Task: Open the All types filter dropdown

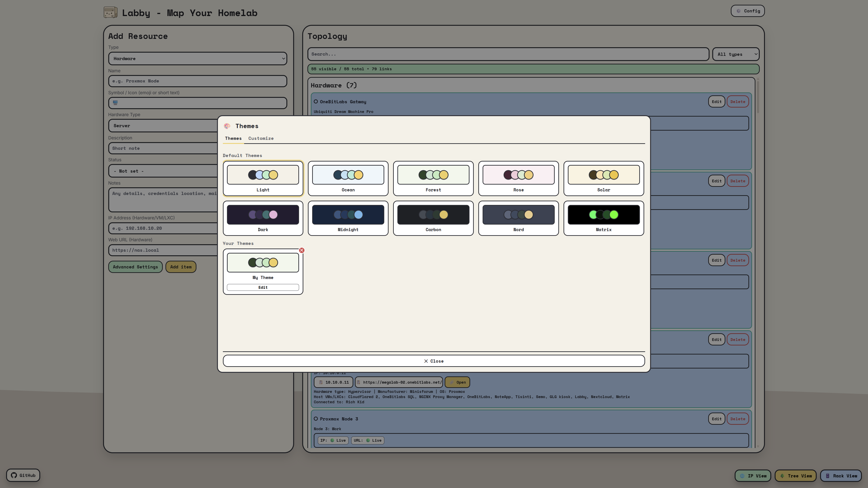Action: [x=736, y=54]
